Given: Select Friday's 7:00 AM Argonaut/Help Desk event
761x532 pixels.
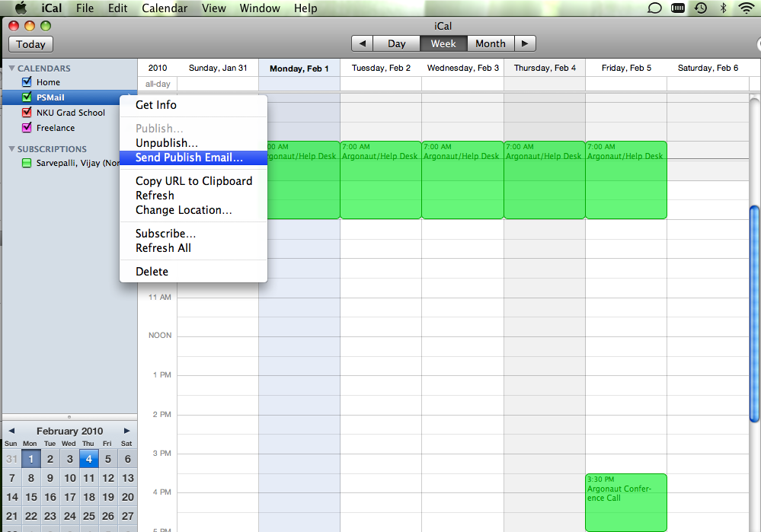Looking at the screenshot, I should tap(626, 180).
